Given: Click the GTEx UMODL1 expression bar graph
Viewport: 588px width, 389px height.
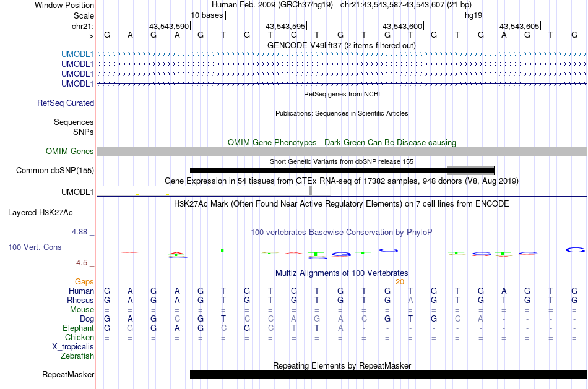Looking at the screenshot, I should pos(213,191).
